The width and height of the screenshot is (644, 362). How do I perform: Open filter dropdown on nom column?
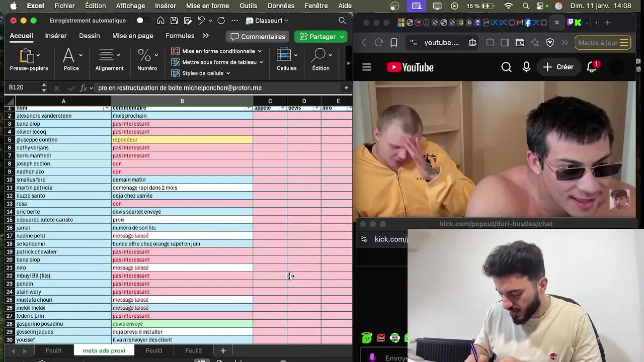coord(107,108)
